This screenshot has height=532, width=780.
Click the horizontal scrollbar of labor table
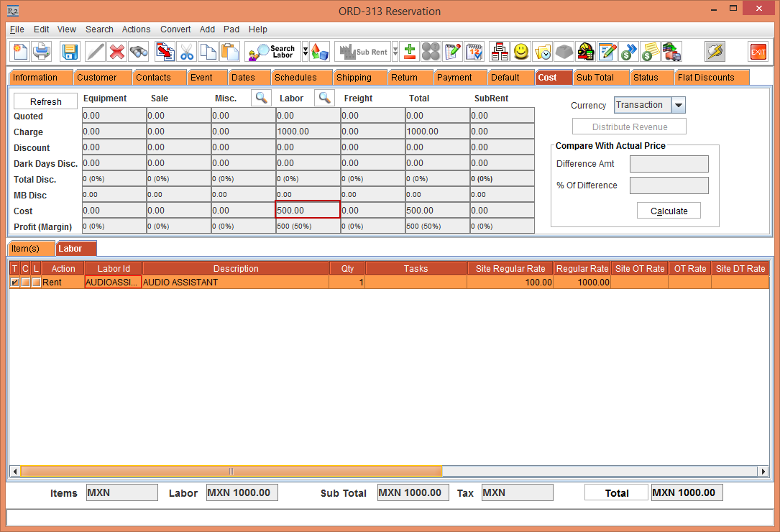click(x=230, y=471)
